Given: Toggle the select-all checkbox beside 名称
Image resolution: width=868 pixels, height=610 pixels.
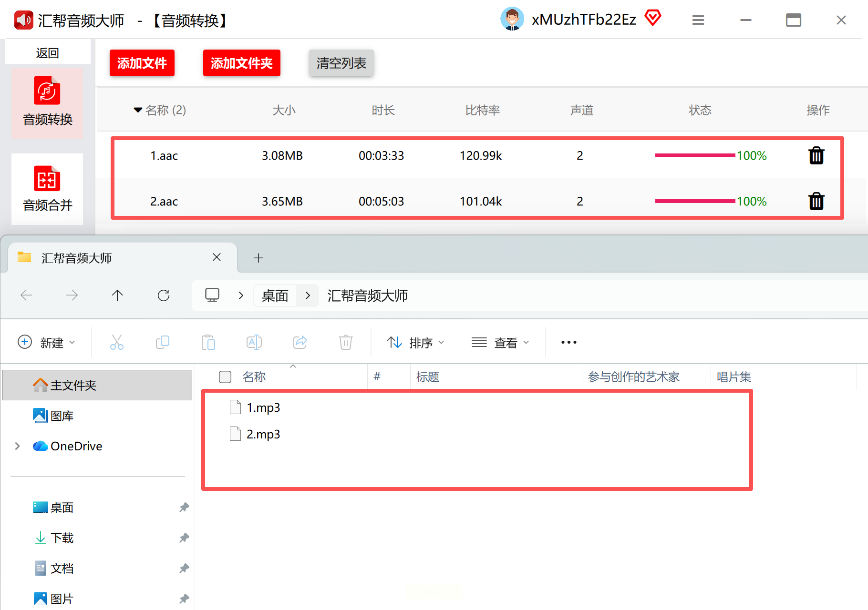Looking at the screenshot, I should point(225,377).
